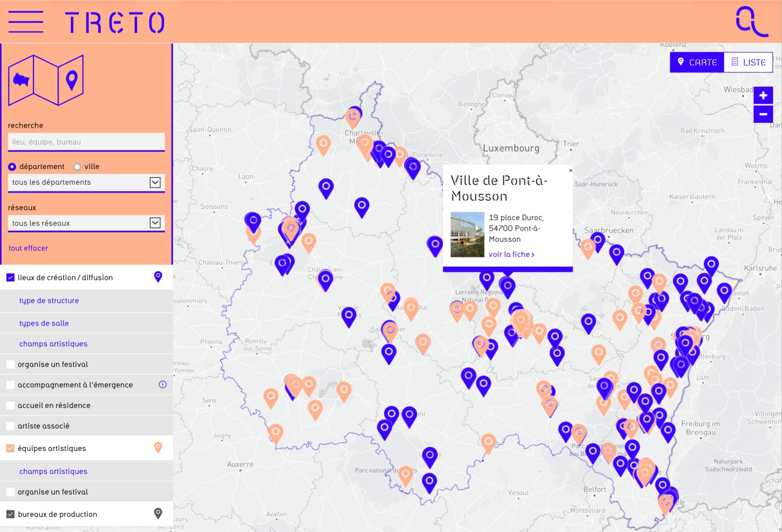Zoom in on the map with the plus button
Viewport: 782px width, 532px height.
[763, 95]
